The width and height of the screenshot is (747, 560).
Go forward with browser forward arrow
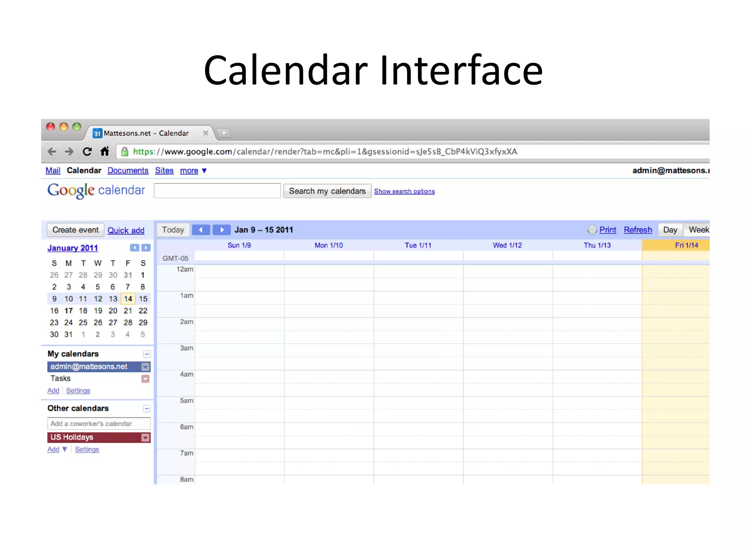(x=69, y=152)
